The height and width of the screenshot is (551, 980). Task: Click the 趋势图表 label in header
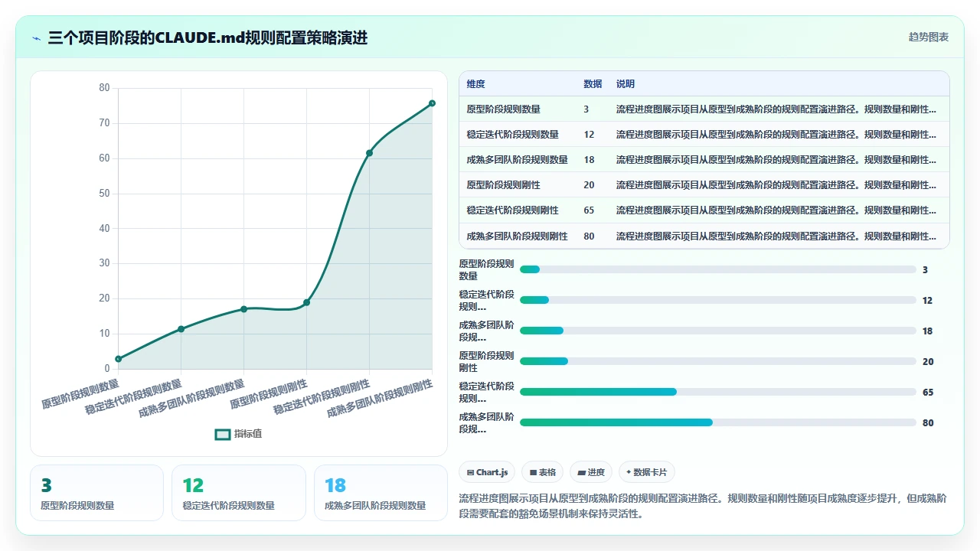[929, 37]
